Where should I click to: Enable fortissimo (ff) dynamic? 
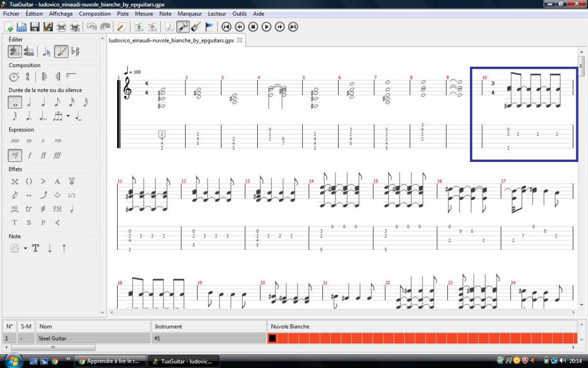[43, 156]
